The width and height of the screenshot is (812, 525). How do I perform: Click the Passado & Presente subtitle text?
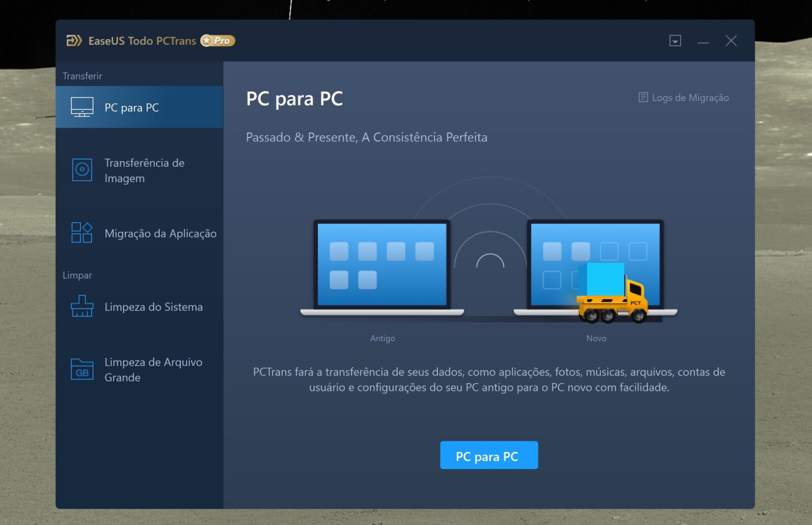[x=366, y=137]
